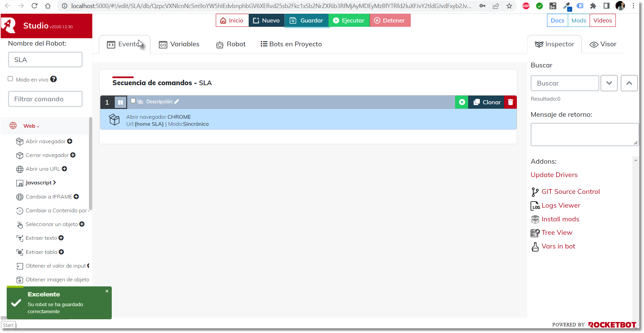
Task: Reload page with browser refresh icon
Action: [34, 6]
